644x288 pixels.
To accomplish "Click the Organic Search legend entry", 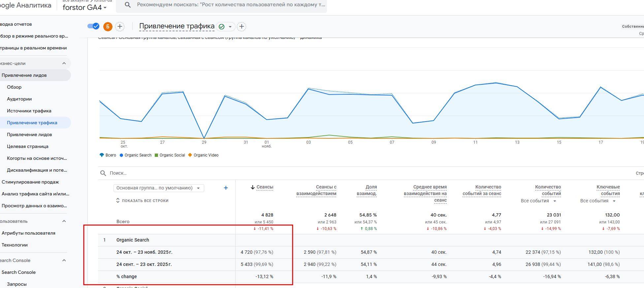I will (x=136, y=155).
